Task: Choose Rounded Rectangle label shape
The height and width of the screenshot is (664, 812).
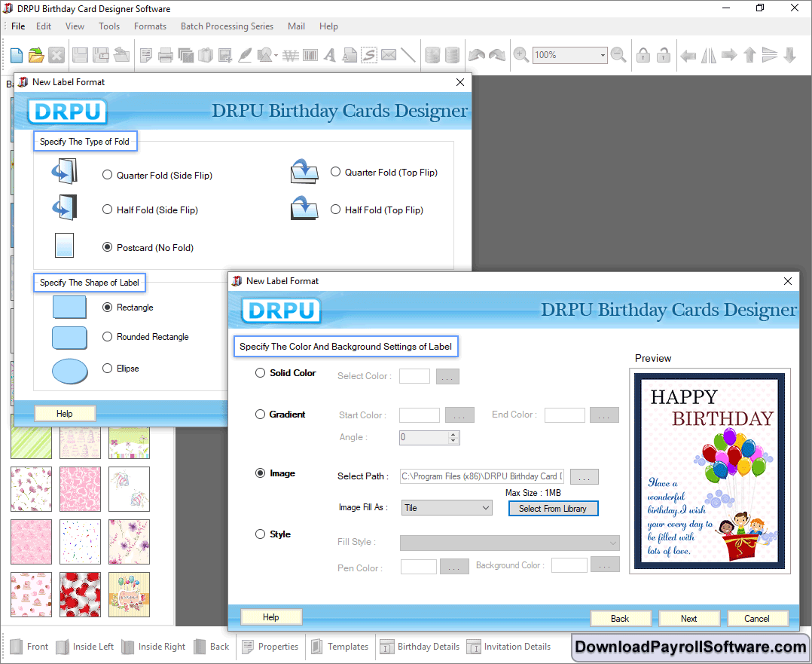Action: pos(107,336)
